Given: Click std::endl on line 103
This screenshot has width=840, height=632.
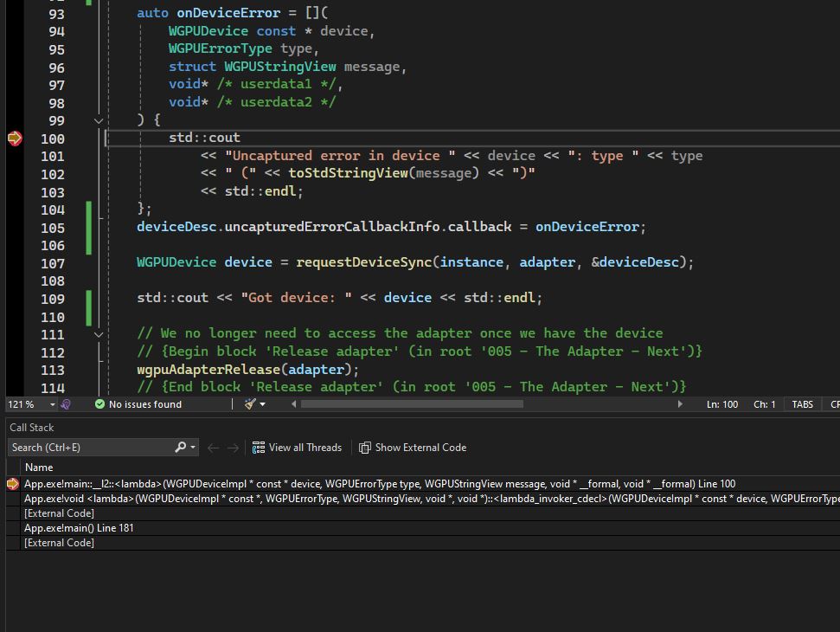Looking at the screenshot, I should 260,191.
